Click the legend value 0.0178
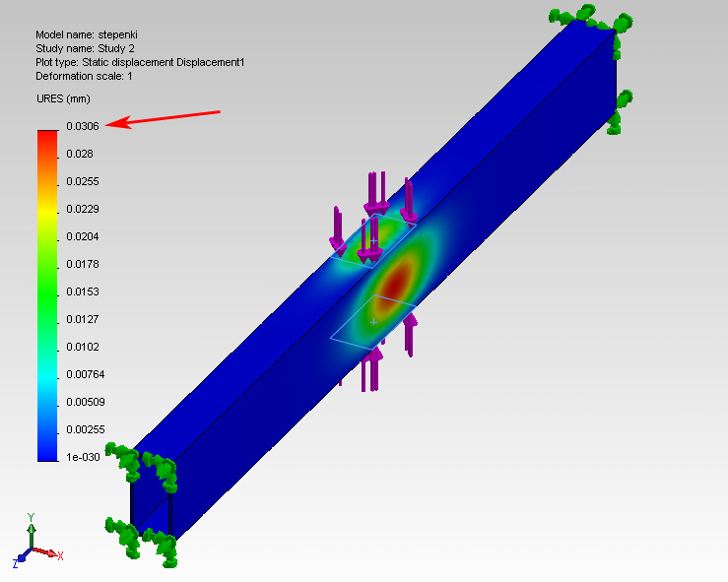Screen dimensions: 728x582 [x=83, y=264]
